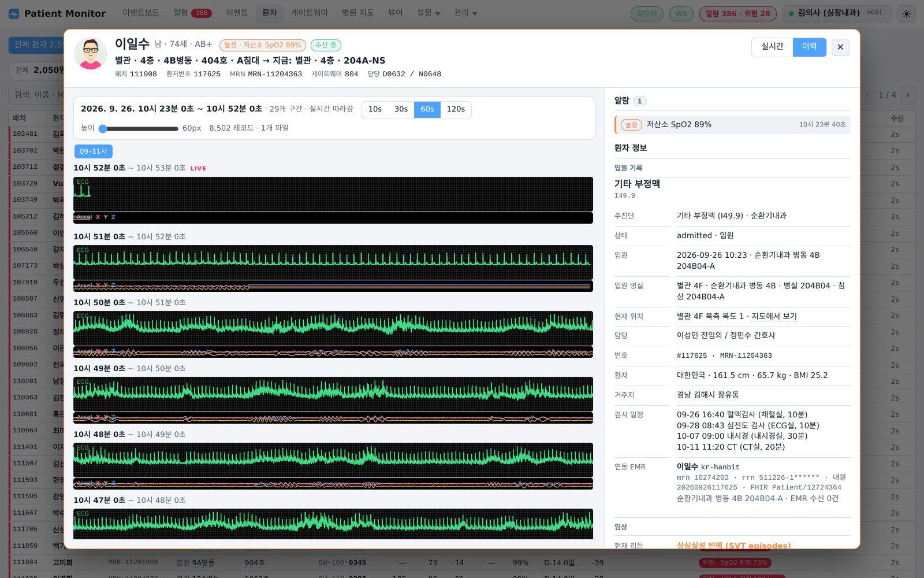Image resolution: width=924 pixels, height=578 pixels.
Task: Click the 기타 부정맥 diagnosis heading
Action: point(637,184)
